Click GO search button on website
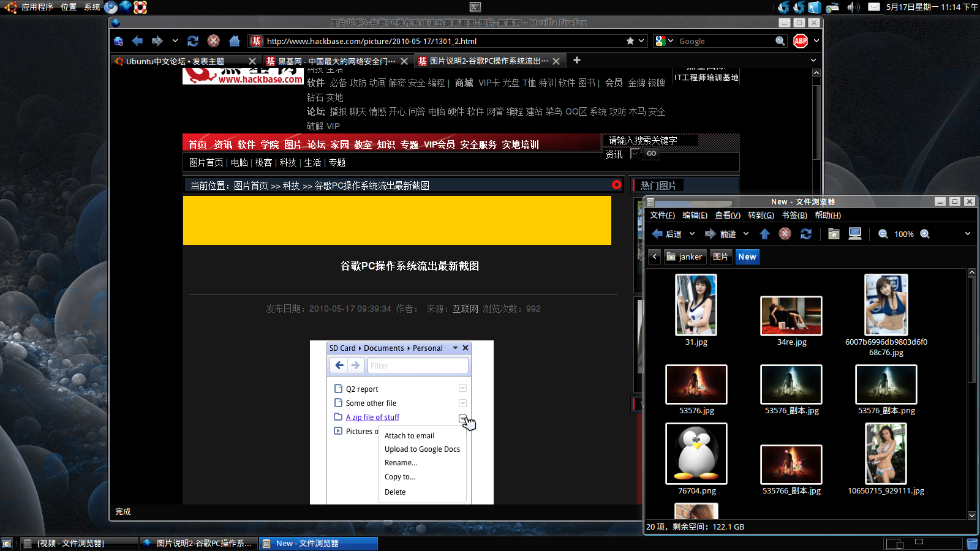 click(651, 154)
